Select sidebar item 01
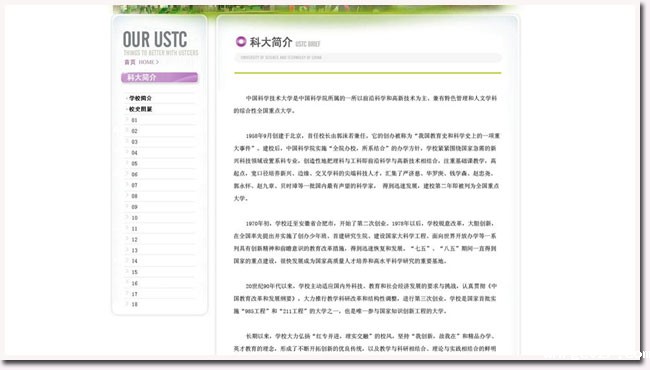This screenshot has width=650, height=370. click(134, 120)
